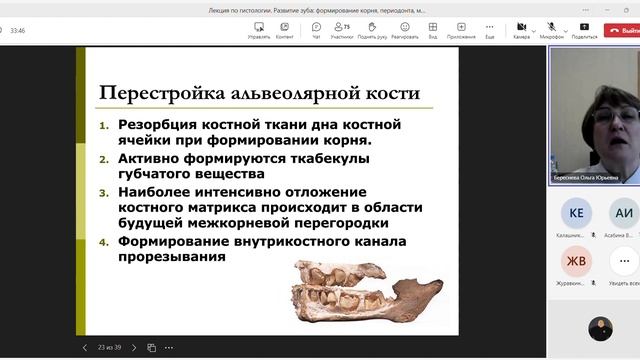Click the slide title Перестройка альвеолярной кости
This screenshot has width=640, height=360.
click(x=260, y=93)
